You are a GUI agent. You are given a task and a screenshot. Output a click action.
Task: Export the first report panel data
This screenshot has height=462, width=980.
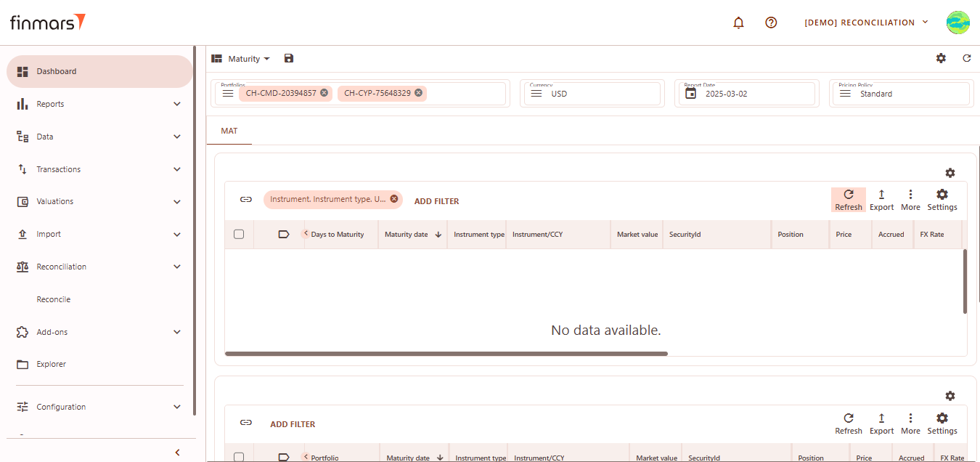(881, 200)
